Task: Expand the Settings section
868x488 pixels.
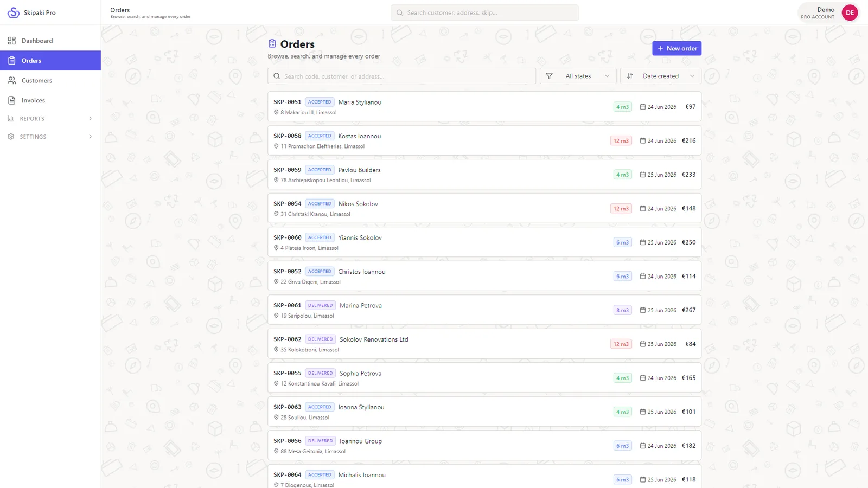Action: point(50,137)
